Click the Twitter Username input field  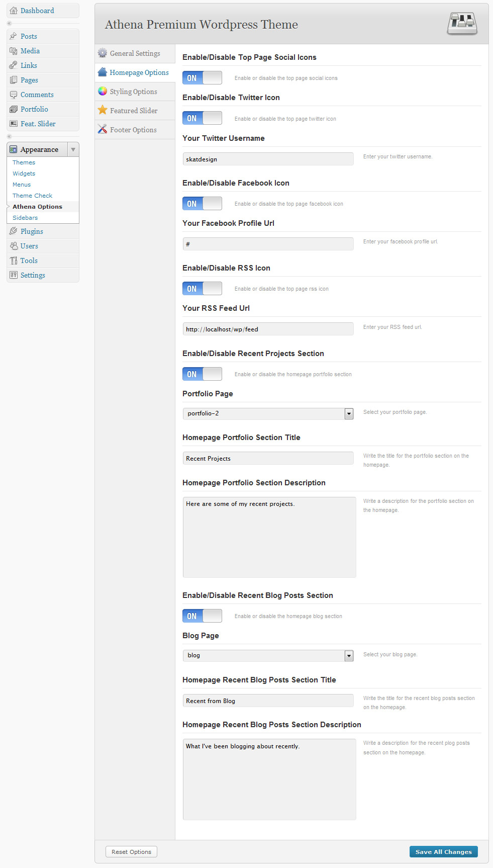268,159
